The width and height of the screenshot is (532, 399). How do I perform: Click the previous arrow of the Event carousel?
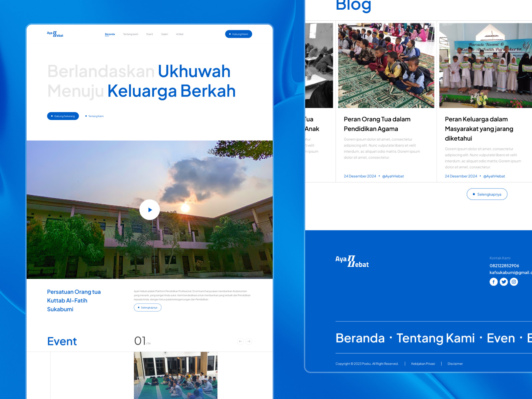pos(240,341)
